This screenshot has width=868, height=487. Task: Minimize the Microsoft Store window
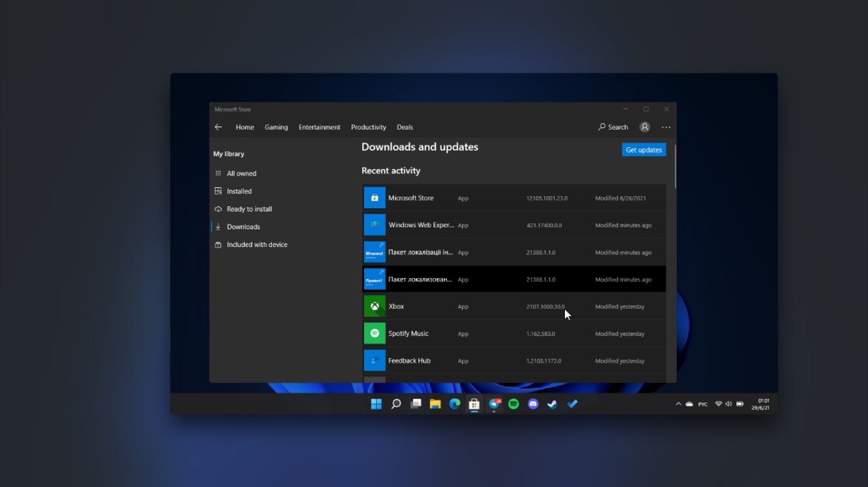tap(625, 109)
